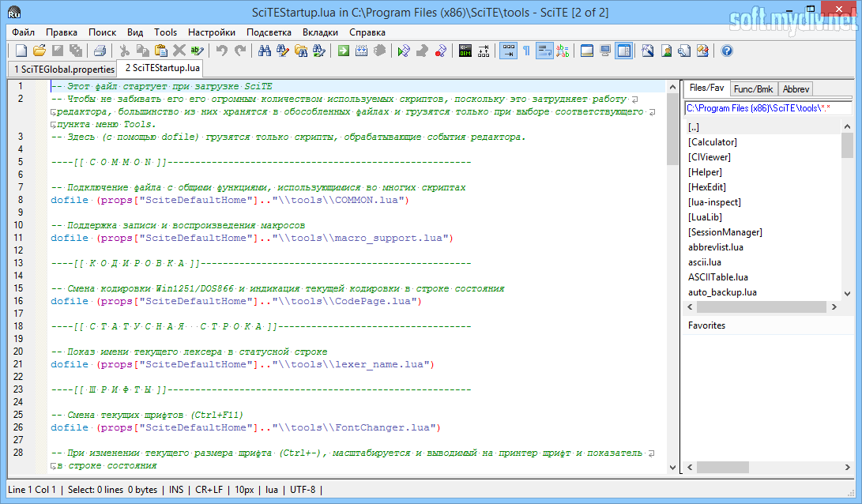Image resolution: width=862 pixels, height=504 pixels.
Task: Click the Save All icon
Action: 76,51
